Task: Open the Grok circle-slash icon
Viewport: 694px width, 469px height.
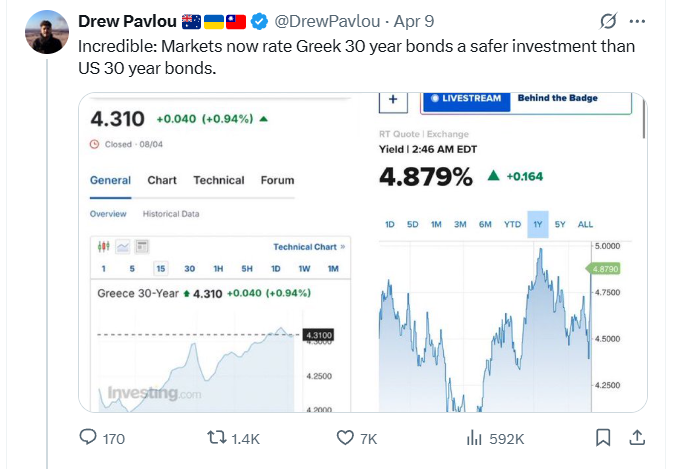Action: [606, 21]
